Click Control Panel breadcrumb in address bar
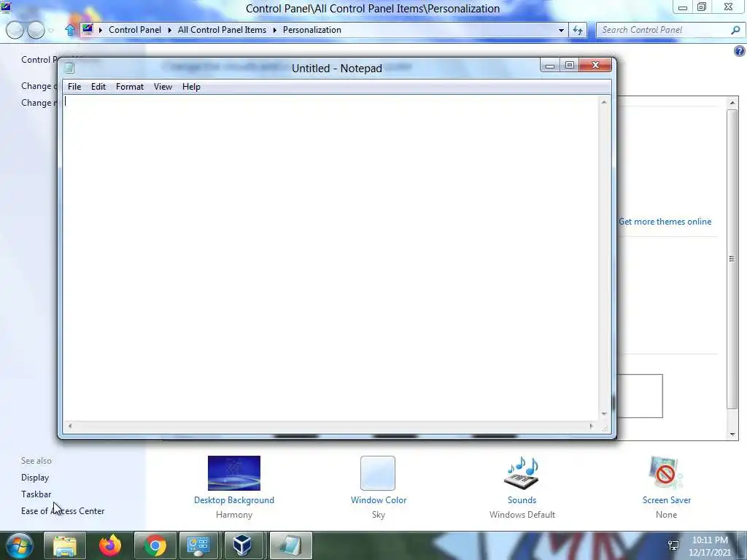747x560 pixels. pos(135,30)
